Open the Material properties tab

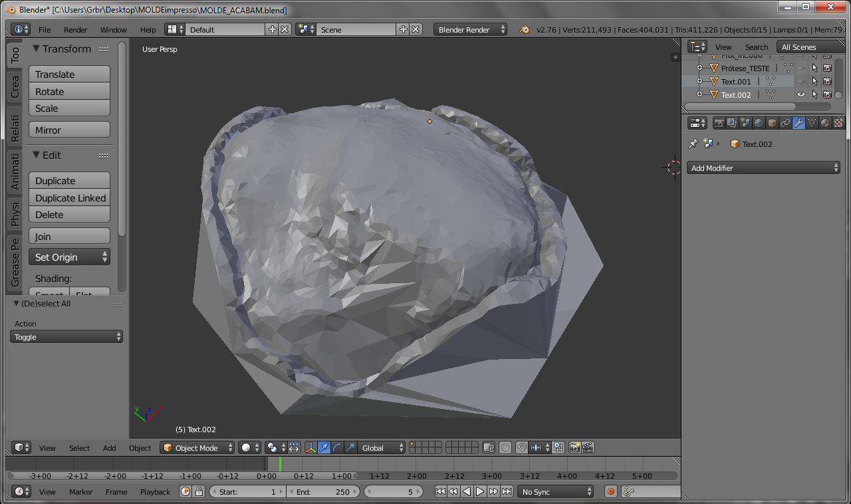[x=825, y=123]
